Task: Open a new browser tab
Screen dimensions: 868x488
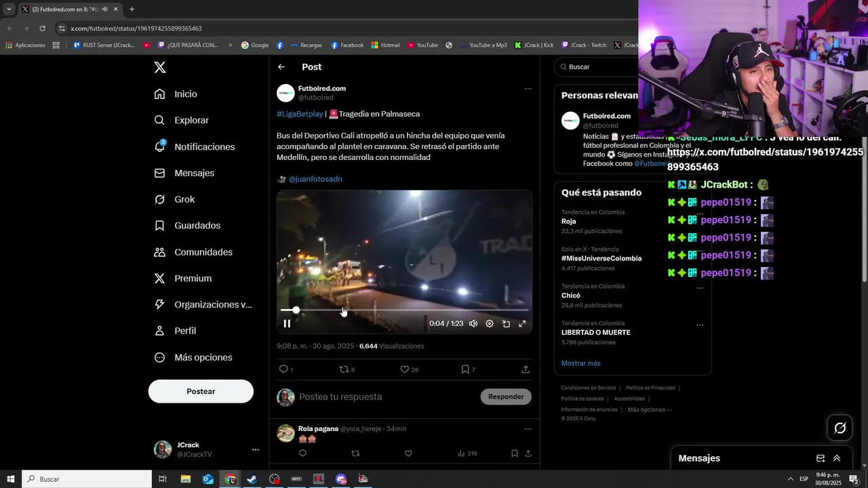Action: [132, 9]
